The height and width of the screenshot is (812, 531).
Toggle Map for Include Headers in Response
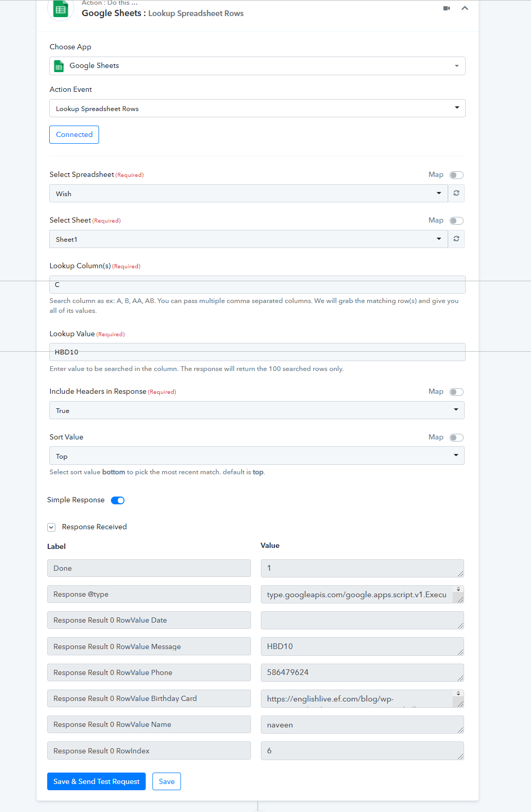(456, 392)
